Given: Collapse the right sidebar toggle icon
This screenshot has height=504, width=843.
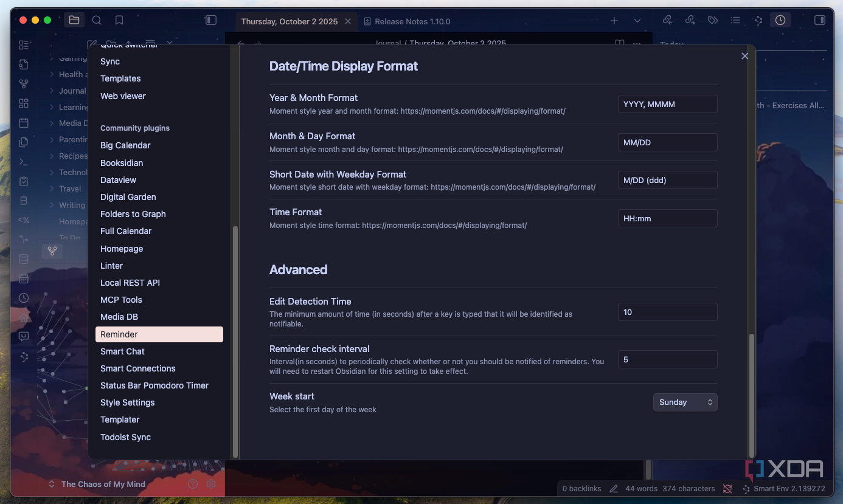Looking at the screenshot, I should point(819,20).
